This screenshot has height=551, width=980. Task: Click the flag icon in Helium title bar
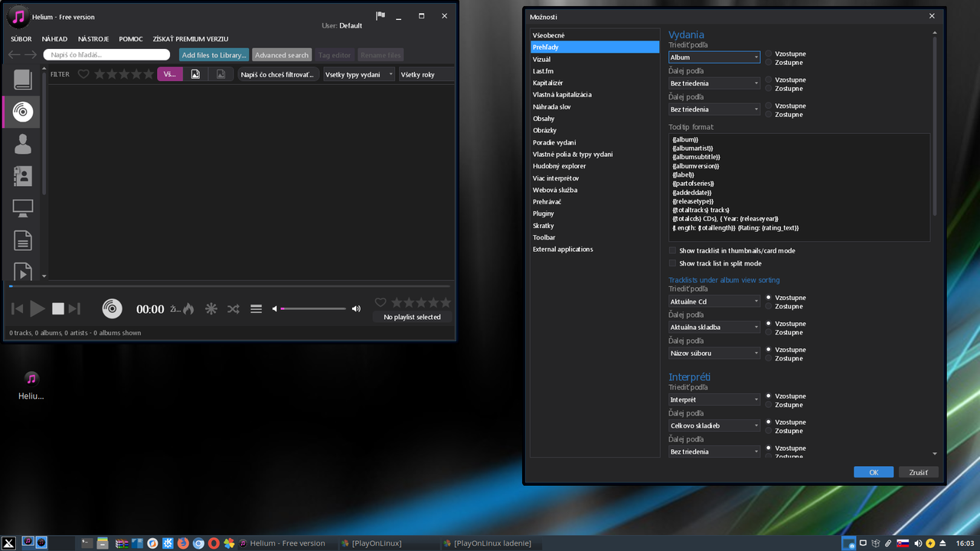tap(381, 16)
